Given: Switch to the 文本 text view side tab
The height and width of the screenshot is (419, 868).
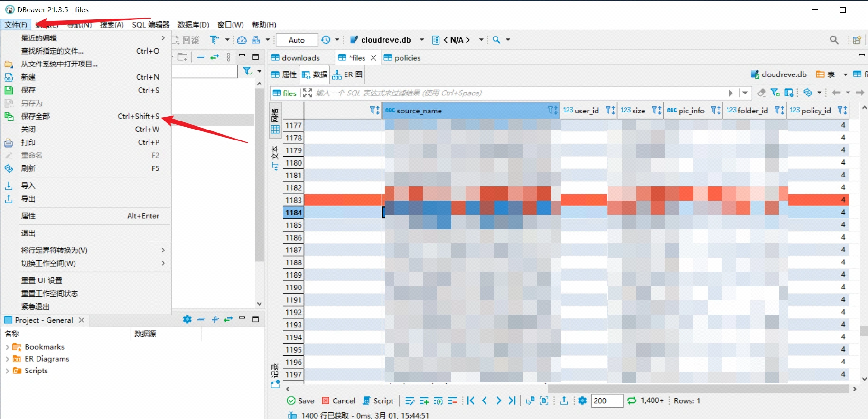Looking at the screenshot, I should 275,158.
